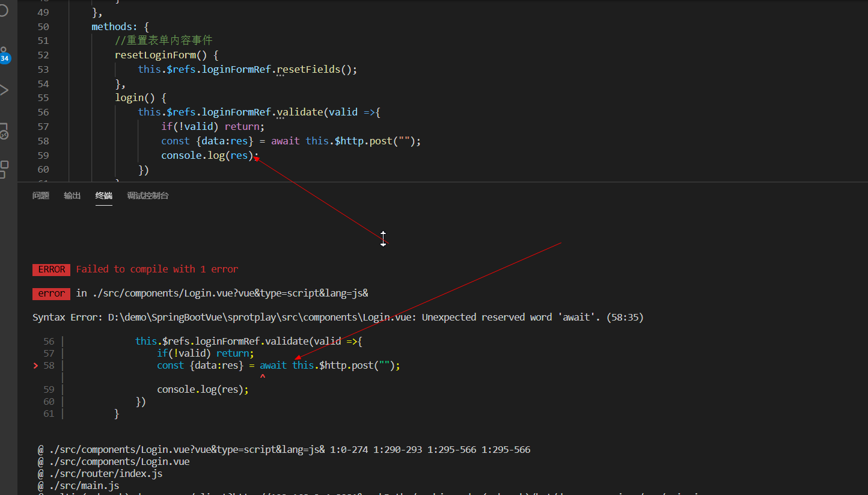Image resolution: width=868 pixels, height=495 pixels.
Task: Open the 调试控制台 panel tab
Action: (x=148, y=195)
